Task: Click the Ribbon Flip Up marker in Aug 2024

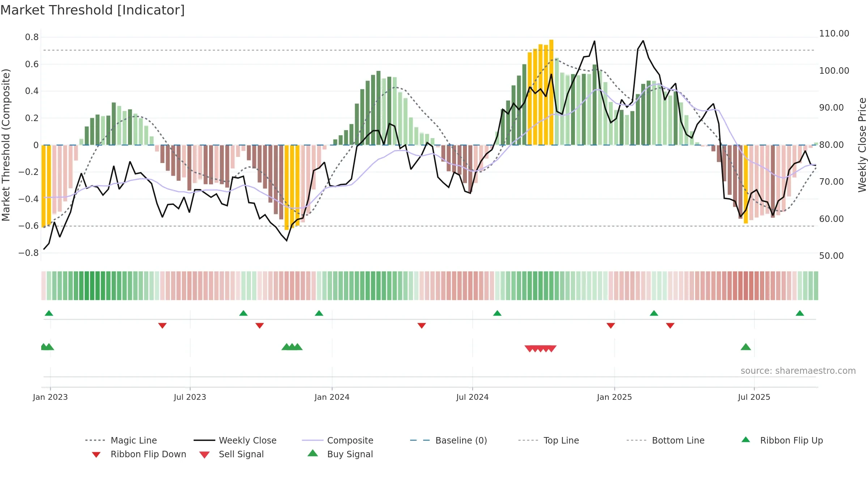Action: [497, 313]
